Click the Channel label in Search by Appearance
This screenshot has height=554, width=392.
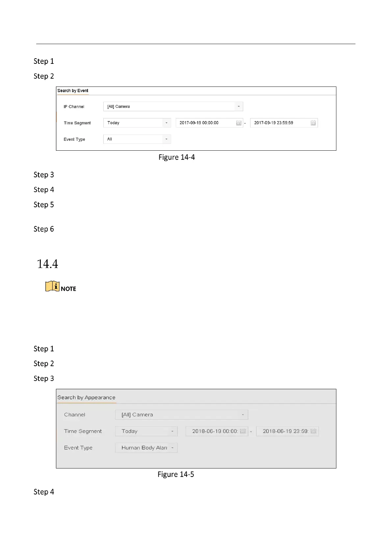[75, 415]
